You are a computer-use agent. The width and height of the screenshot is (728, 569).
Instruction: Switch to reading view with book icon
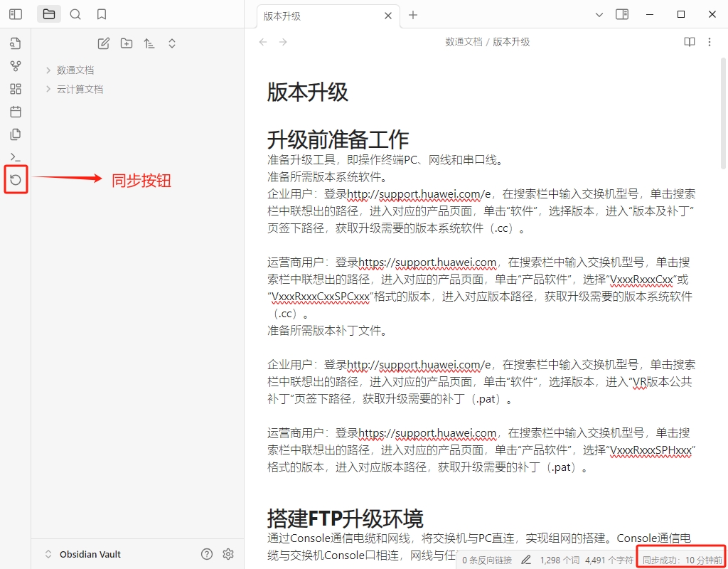689,42
